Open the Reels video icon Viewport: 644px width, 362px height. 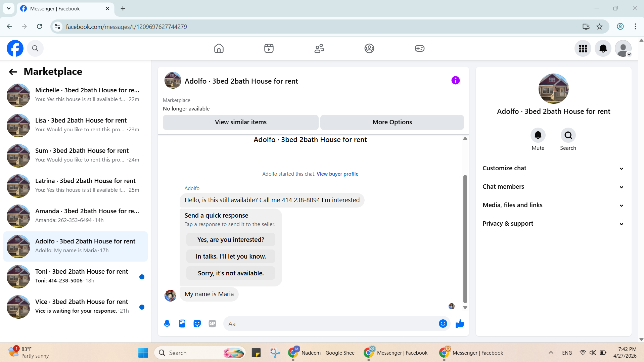click(x=269, y=48)
